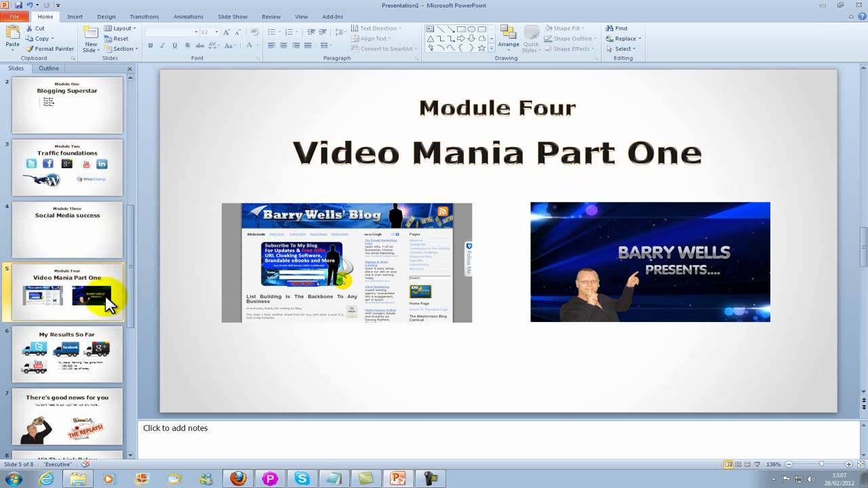Click the Fit slide to window icon
Viewport: 868px width, 488px height.
[x=861, y=464]
